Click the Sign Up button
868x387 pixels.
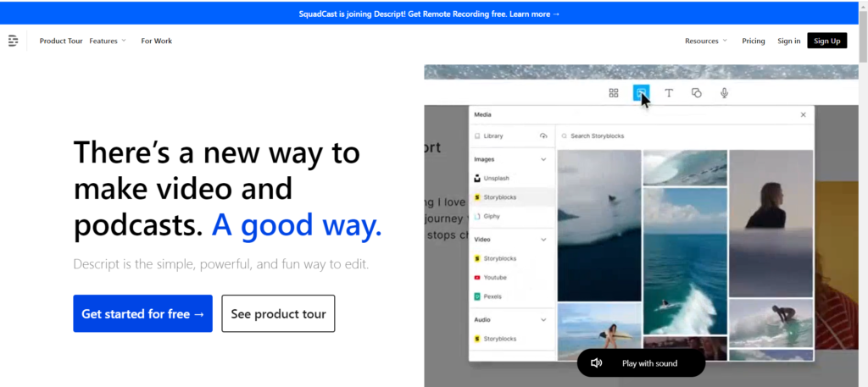tap(827, 41)
